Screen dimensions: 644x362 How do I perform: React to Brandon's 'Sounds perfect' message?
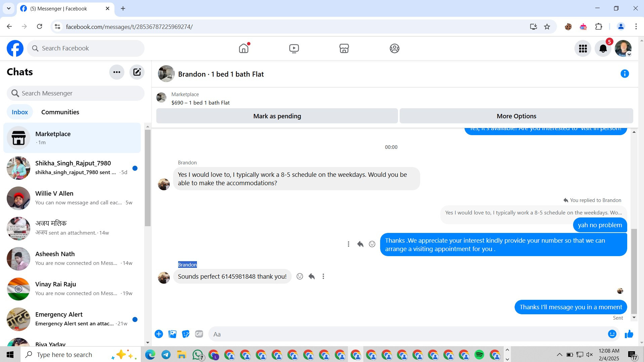pyautogui.click(x=300, y=276)
